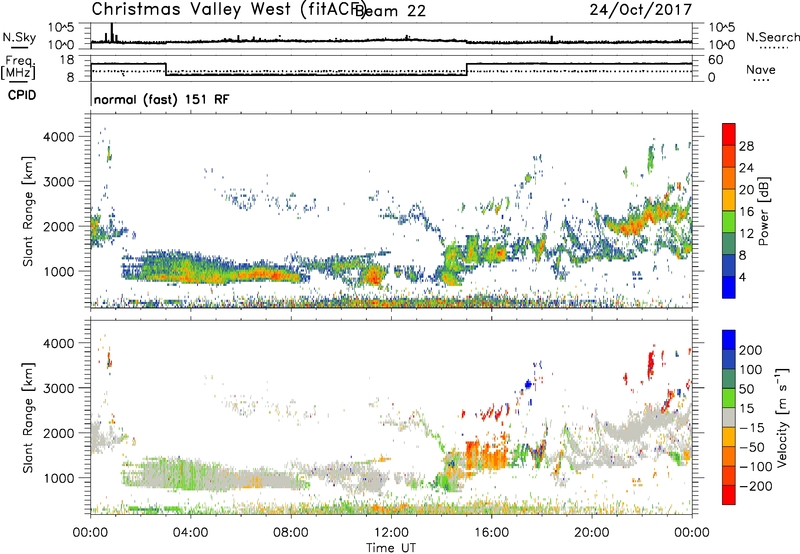The image size is (800, 554).
Task: Click the date '24/Oct/2017'
Action: 641,10
